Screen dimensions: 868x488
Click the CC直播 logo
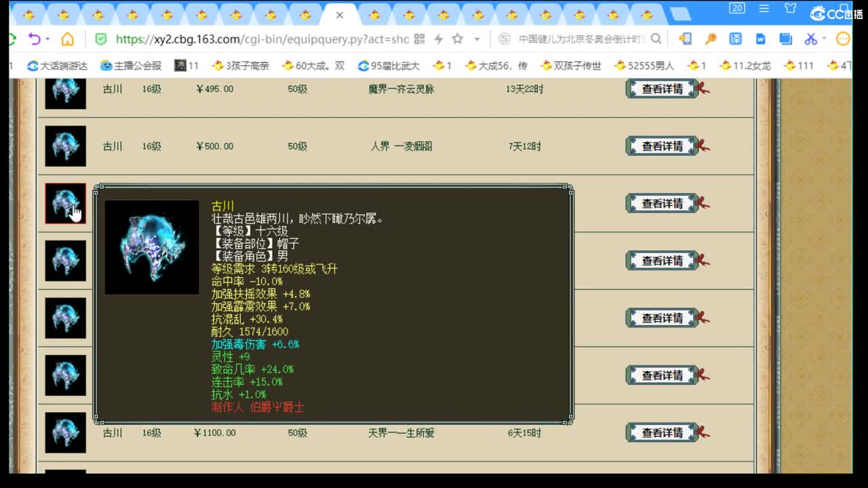pyautogui.click(x=836, y=14)
